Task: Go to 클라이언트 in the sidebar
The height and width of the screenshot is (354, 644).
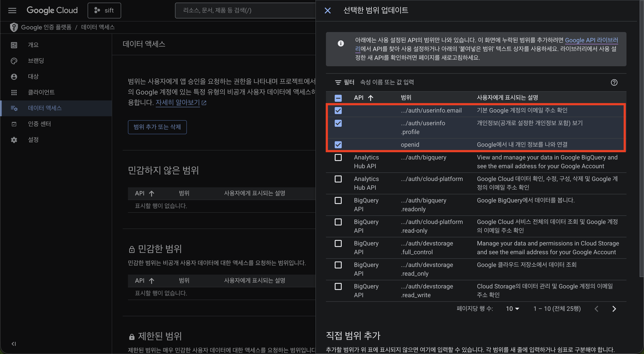Action: pyautogui.click(x=41, y=92)
